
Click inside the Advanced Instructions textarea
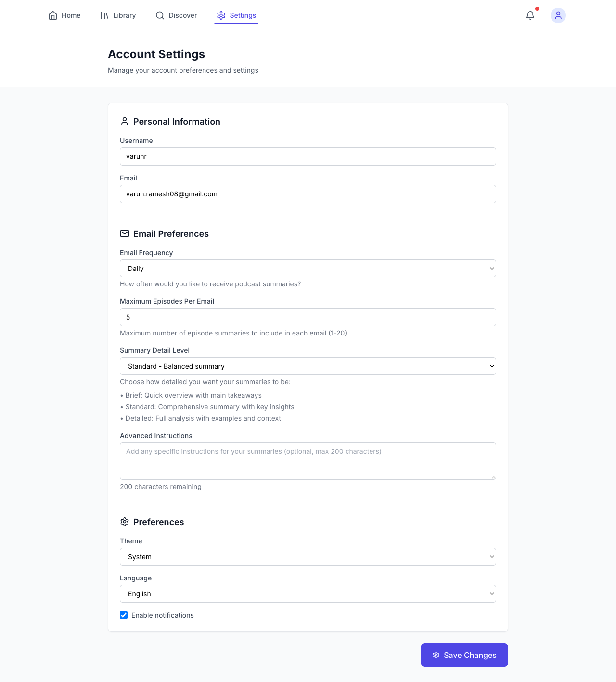coord(308,461)
